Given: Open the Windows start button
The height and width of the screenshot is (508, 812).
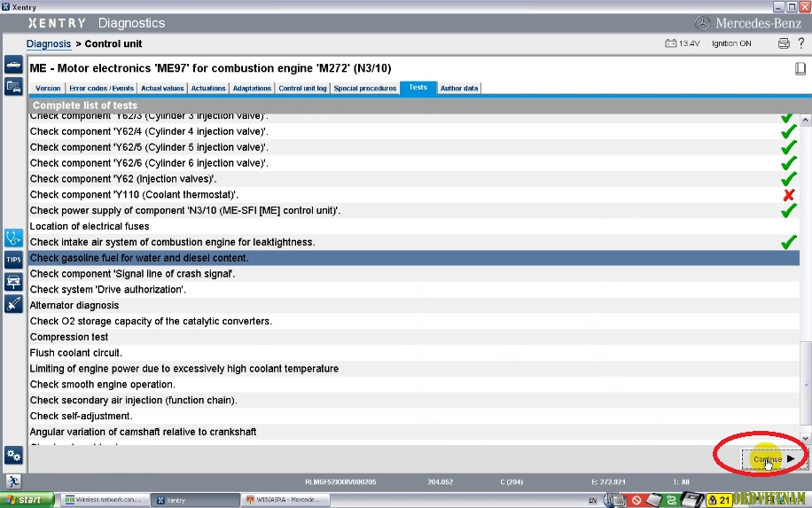Looking at the screenshot, I should (x=27, y=500).
